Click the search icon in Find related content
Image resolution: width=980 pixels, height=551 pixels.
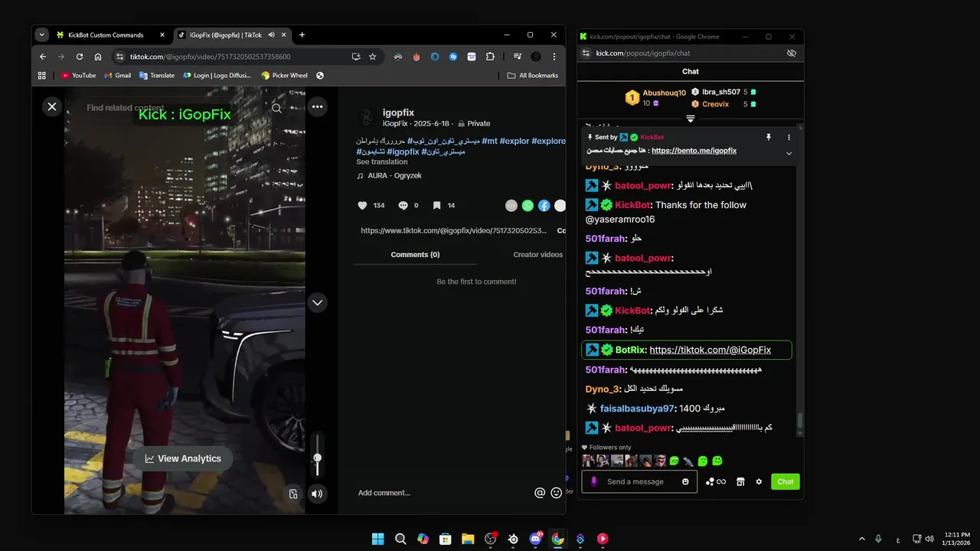click(x=277, y=108)
